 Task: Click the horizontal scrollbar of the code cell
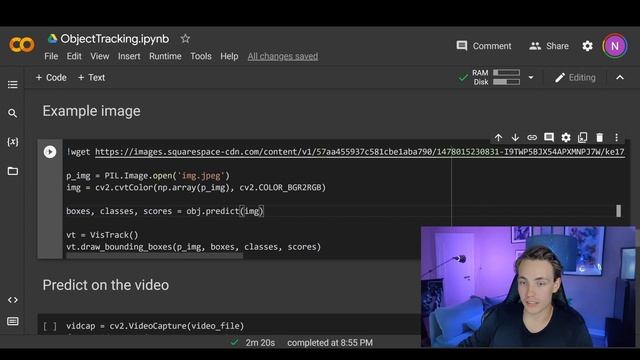click(154, 255)
